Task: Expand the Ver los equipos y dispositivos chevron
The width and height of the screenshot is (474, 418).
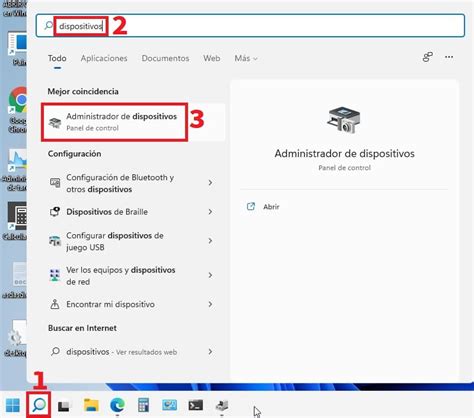Action: (x=210, y=275)
